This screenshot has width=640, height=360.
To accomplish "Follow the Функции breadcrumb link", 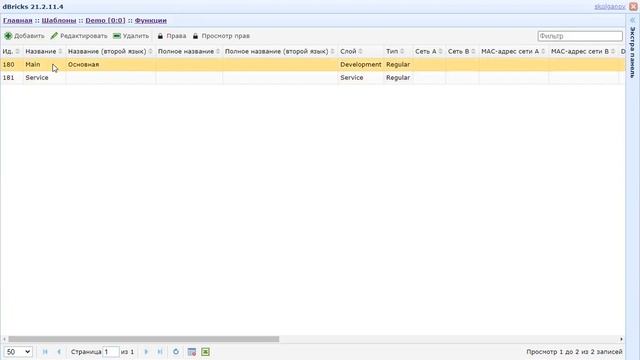I will pyautogui.click(x=151, y=20).
